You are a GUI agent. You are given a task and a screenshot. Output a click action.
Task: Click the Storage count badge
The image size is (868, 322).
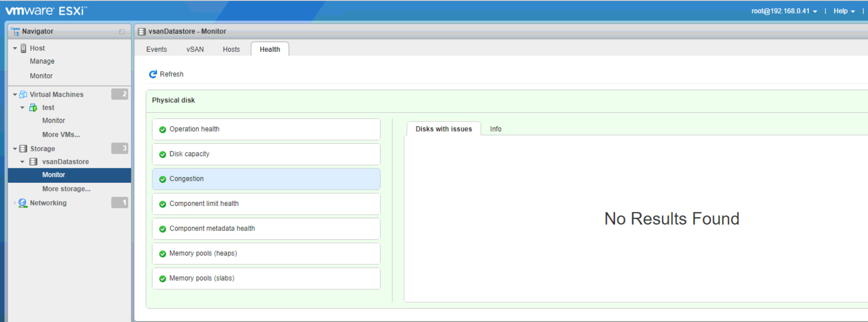(120, 148)
